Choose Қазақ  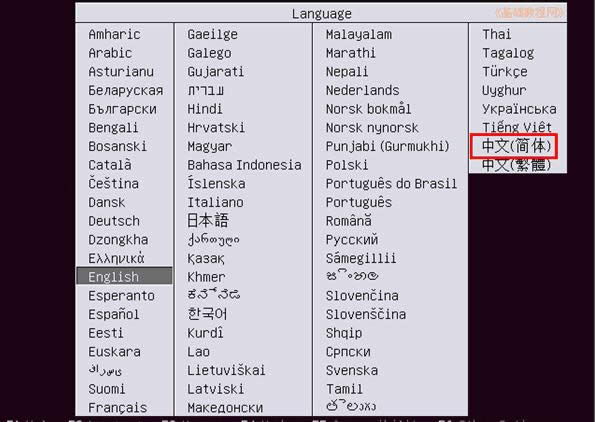pyautogui.click(x=206, y=259)
